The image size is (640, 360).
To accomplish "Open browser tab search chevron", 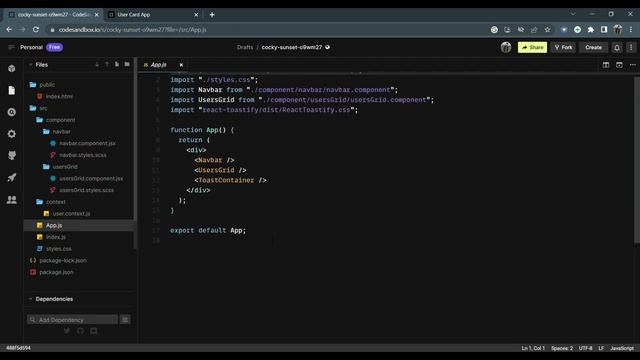I will (573, 14).
